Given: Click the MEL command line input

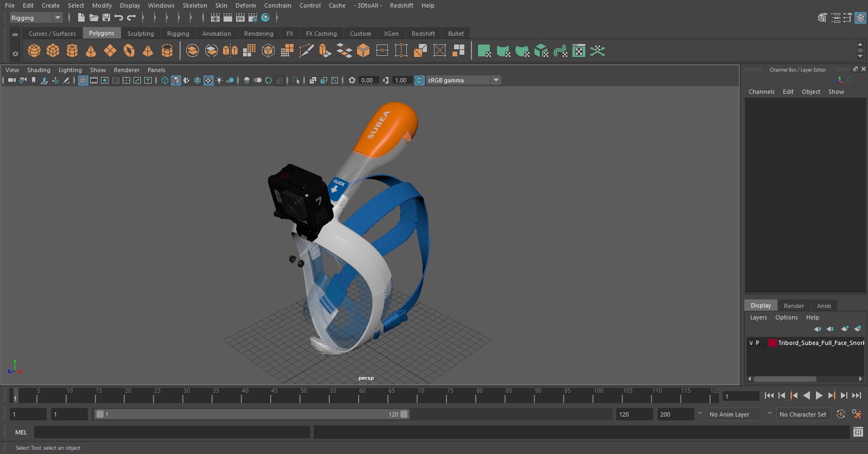Looking at the screenshot, I should [172, 432].
